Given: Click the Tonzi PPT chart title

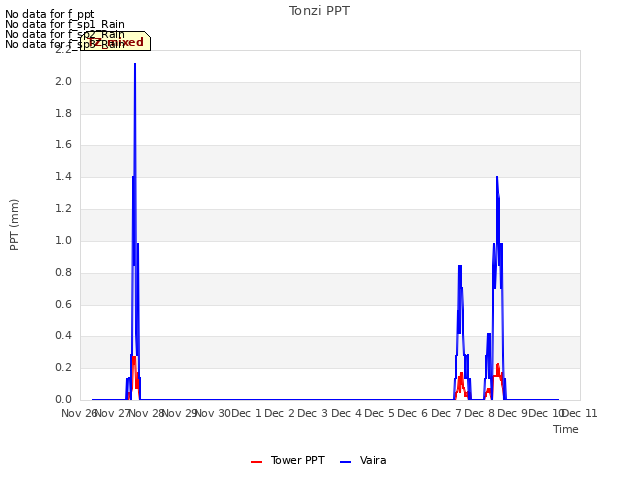Looking at the screenshot, I should [319, 11].
